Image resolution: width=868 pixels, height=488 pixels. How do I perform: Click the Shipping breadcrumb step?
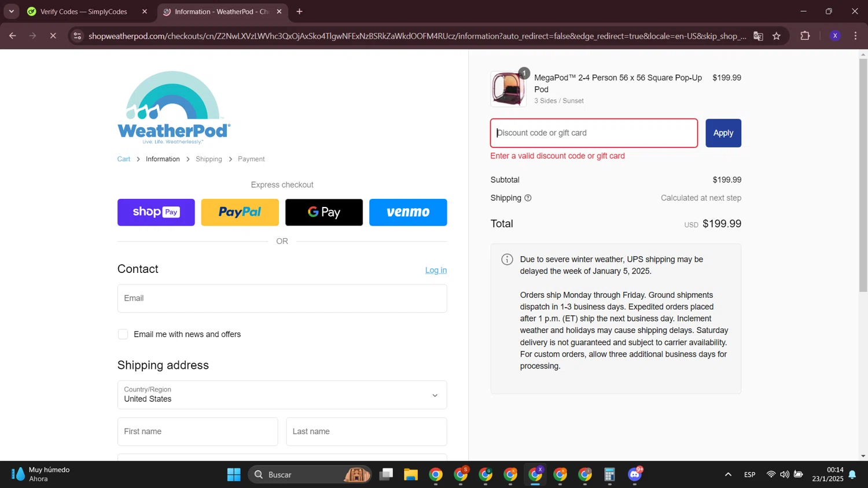209,159
